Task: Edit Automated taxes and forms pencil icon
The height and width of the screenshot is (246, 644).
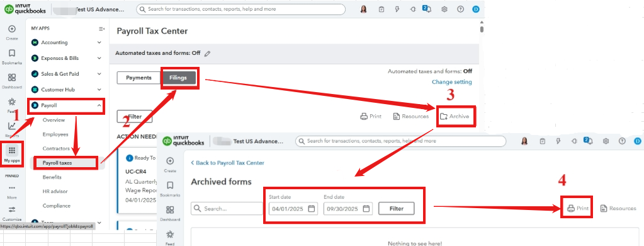Action: tap(207, 54)
